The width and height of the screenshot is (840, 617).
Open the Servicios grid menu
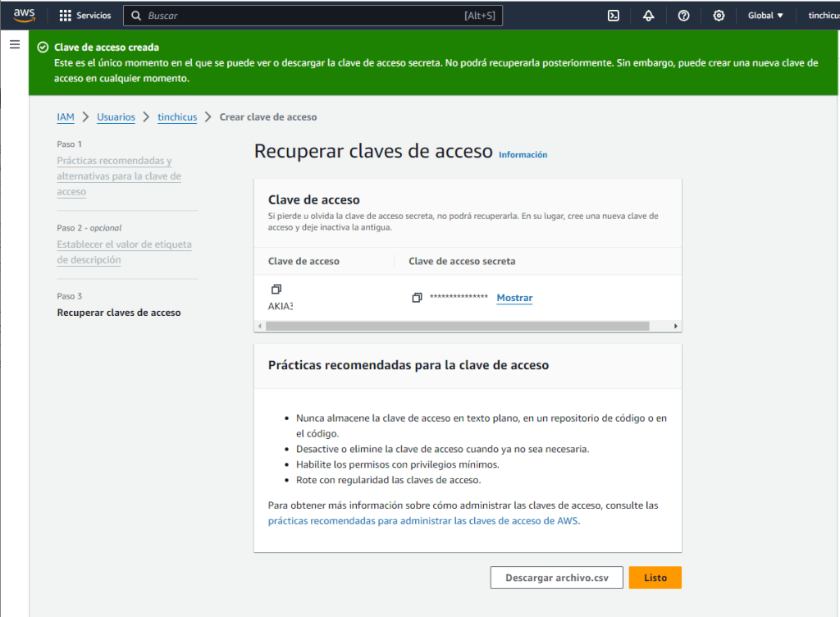(85, 16)
